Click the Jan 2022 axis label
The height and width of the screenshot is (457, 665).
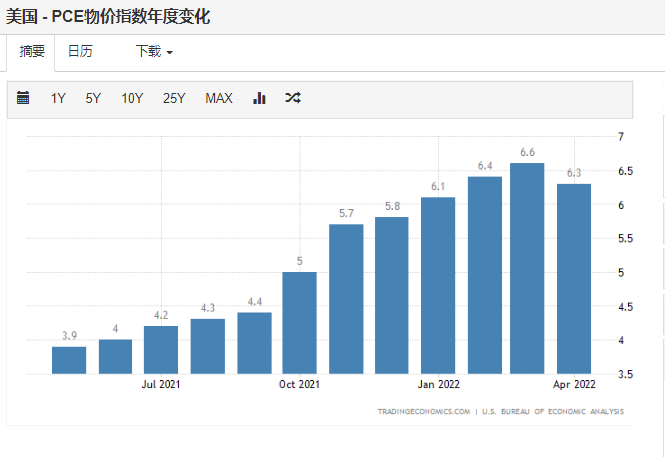(x=439, y=384)
